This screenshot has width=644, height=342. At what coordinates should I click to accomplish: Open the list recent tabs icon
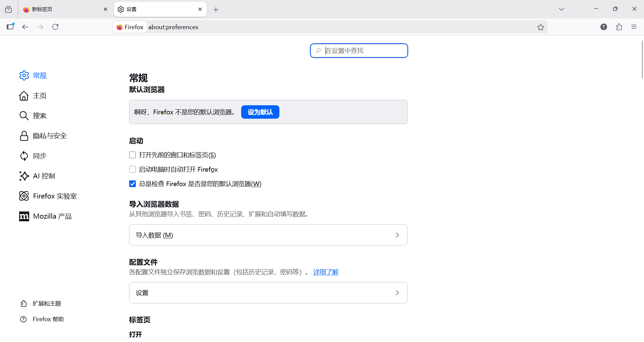(8, 9)
